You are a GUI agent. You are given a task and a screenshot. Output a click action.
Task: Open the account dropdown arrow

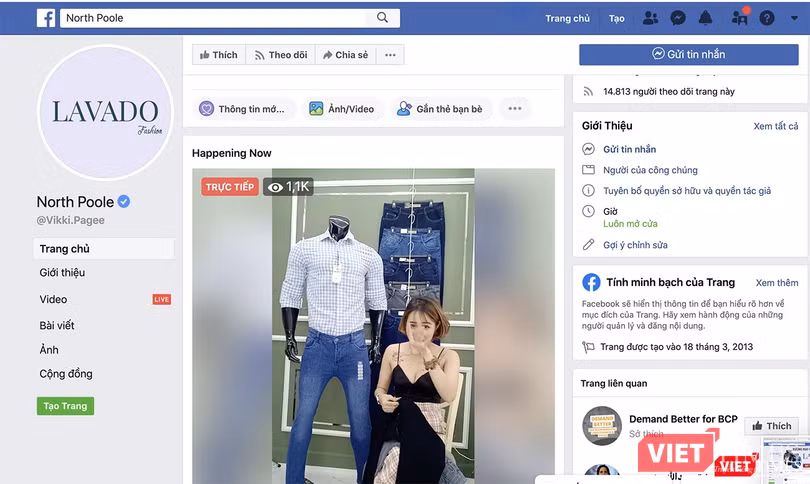(794, 18)
